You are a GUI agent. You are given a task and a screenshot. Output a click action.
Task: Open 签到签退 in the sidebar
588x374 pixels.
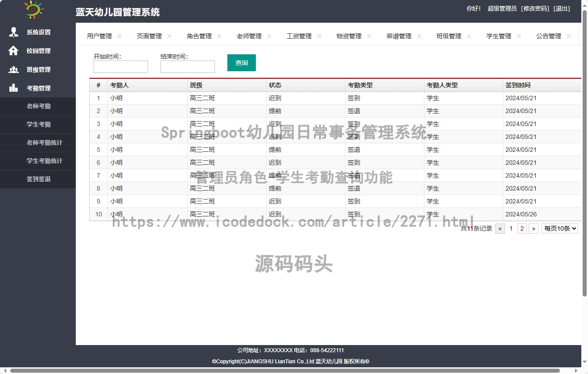(x=38, y=179)
